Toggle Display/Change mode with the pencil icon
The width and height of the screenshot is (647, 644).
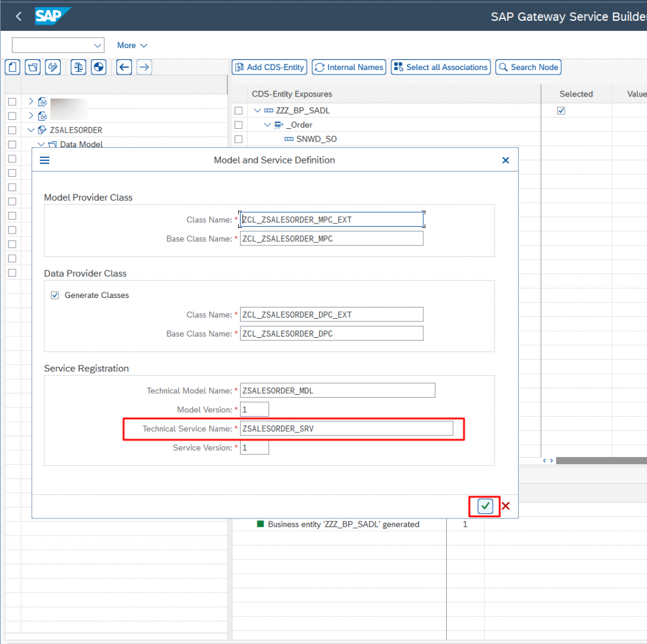pos(52,67)
